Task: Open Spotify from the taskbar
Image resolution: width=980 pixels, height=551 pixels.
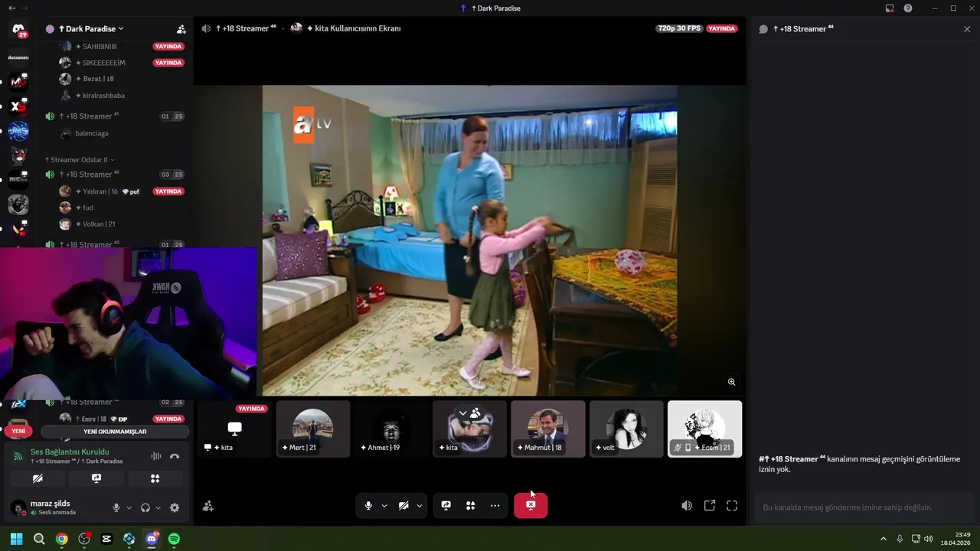Action: point(174,539)
